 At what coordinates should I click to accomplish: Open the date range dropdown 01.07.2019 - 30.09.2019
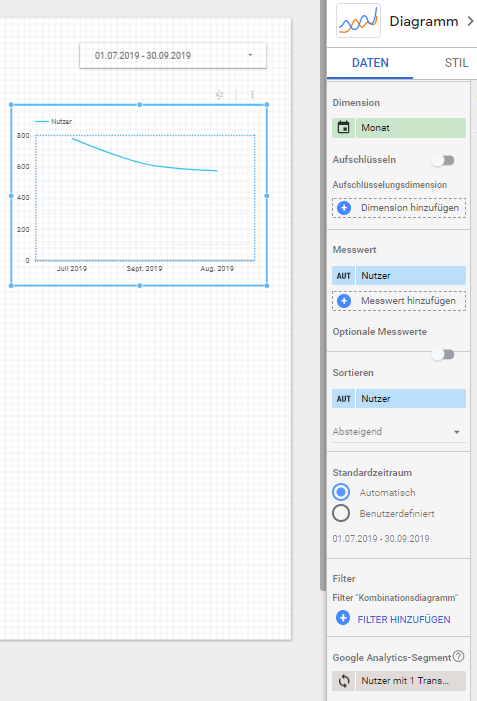click(173, 55)
